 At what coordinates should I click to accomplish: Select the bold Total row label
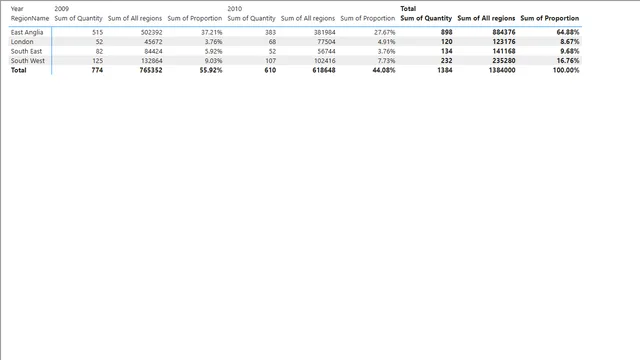click(18, 70)
